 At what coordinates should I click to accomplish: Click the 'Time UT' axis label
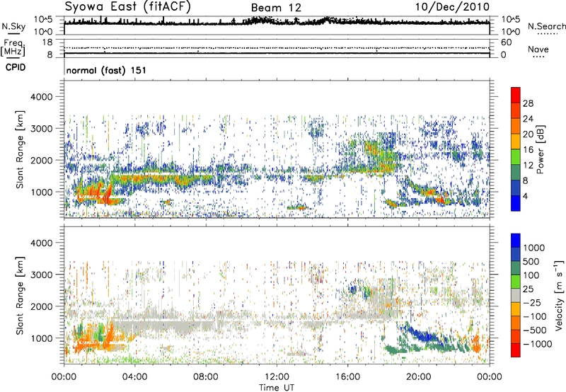point(277,388)
